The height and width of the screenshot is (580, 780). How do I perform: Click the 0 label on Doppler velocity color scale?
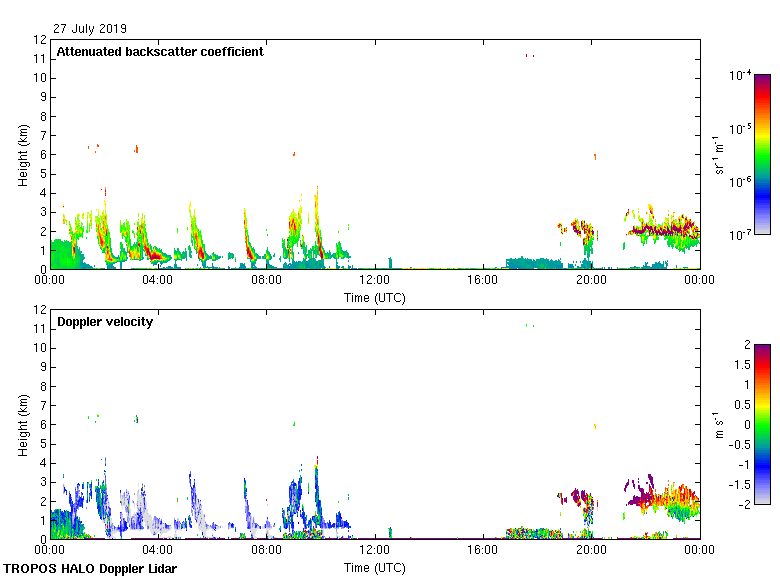click(746, 424)
